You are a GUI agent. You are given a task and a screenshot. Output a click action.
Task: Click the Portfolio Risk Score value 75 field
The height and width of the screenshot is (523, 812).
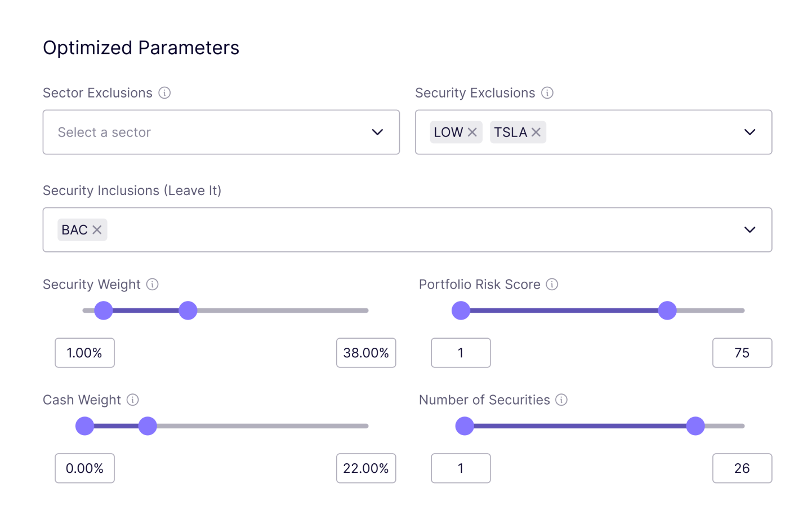742,353
